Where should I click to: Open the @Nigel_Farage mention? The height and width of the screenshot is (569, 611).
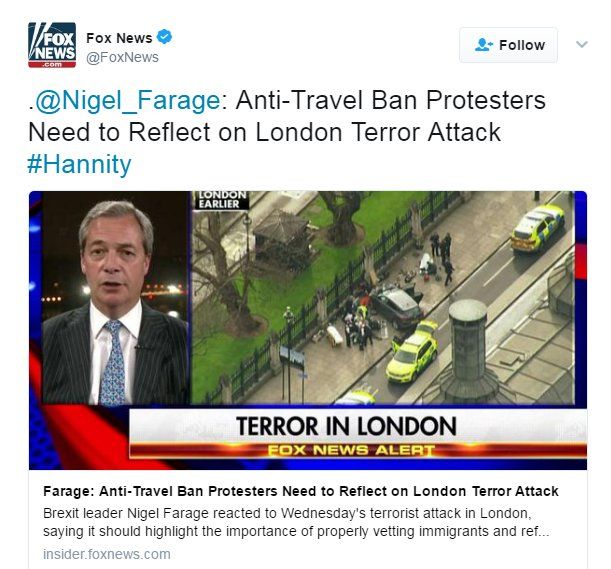pyautogui.click(x=125, y=100)
